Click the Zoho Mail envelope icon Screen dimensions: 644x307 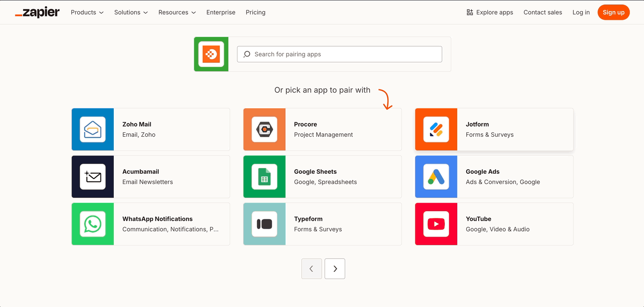(93, 129)
